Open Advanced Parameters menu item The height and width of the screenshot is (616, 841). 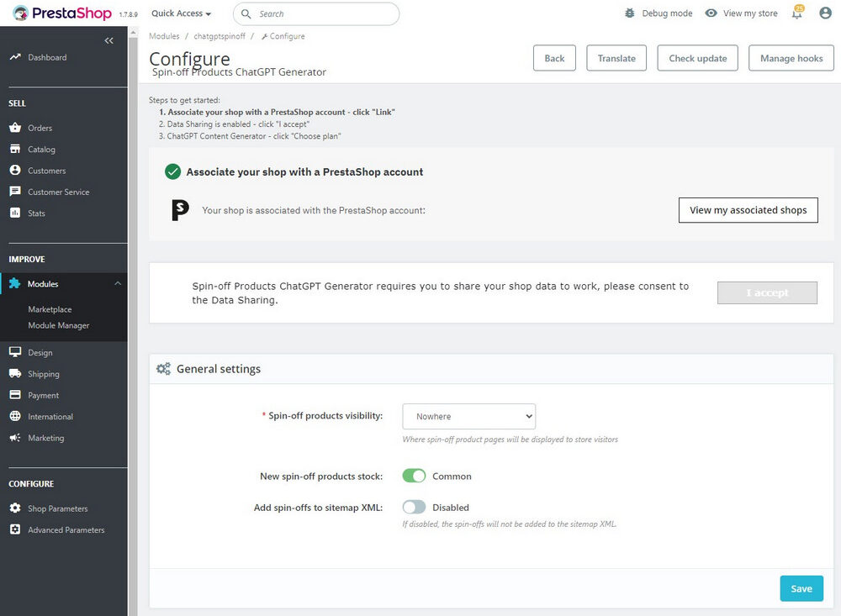pos(64,529)
